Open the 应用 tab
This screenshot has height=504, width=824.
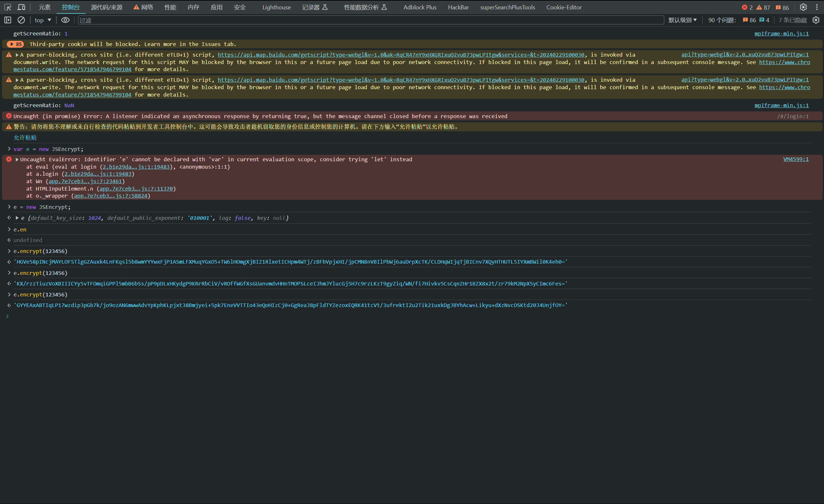[216, 7]
